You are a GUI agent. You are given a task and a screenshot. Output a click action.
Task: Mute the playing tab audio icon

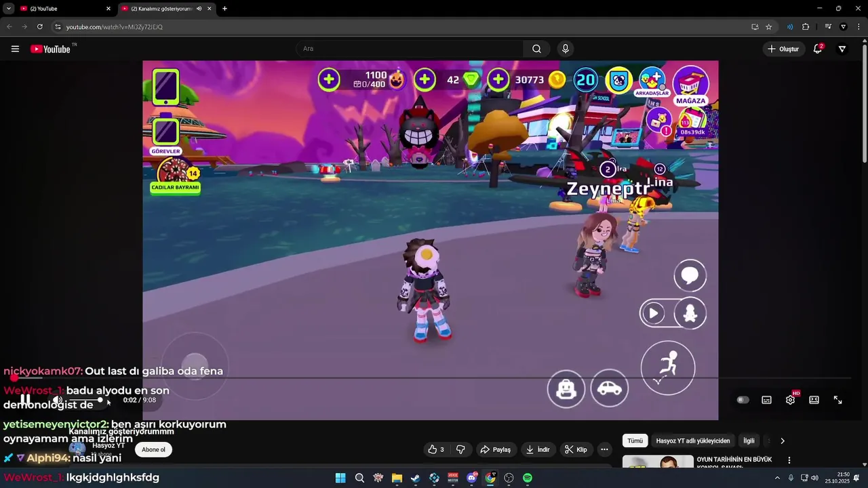click(x=199, y=9)
